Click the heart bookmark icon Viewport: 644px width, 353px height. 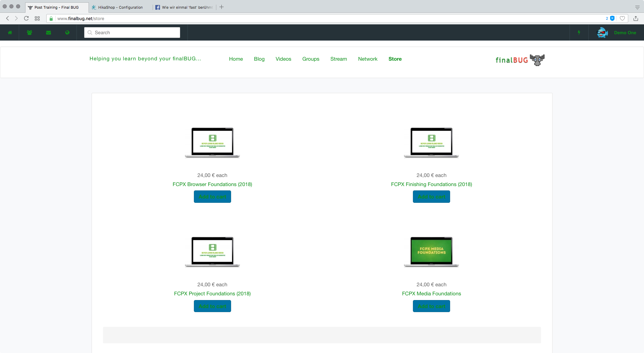tap(622, 18)
